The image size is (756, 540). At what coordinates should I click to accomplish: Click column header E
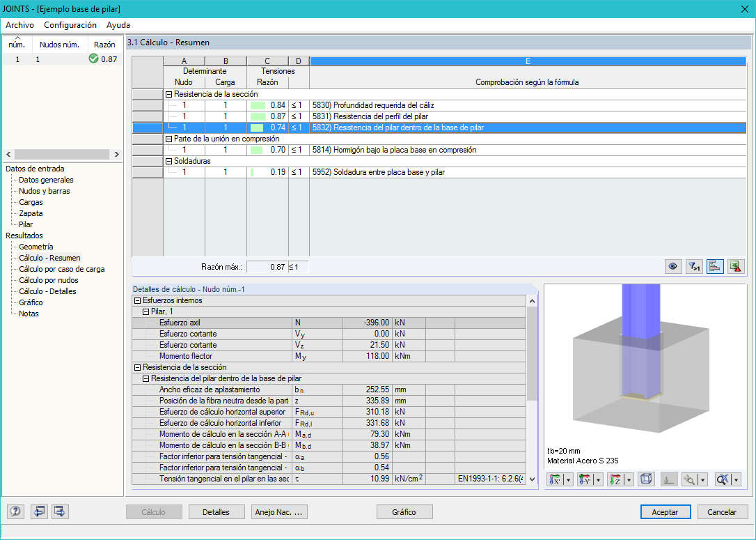[528, 61]
